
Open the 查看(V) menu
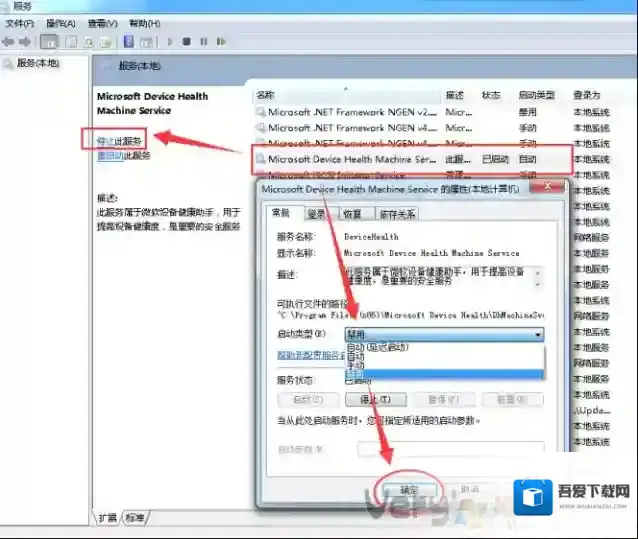tap(103, 24)
